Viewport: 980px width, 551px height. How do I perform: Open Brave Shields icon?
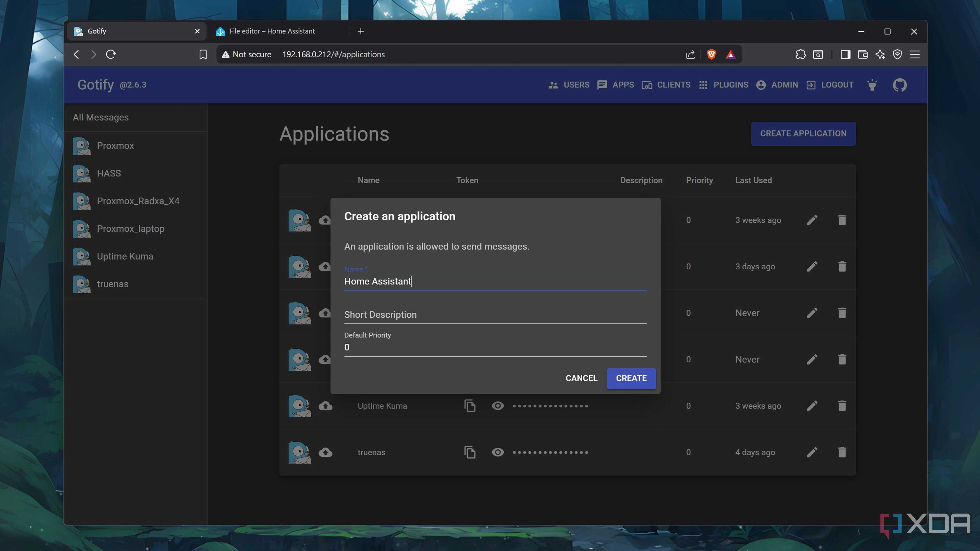711,54
